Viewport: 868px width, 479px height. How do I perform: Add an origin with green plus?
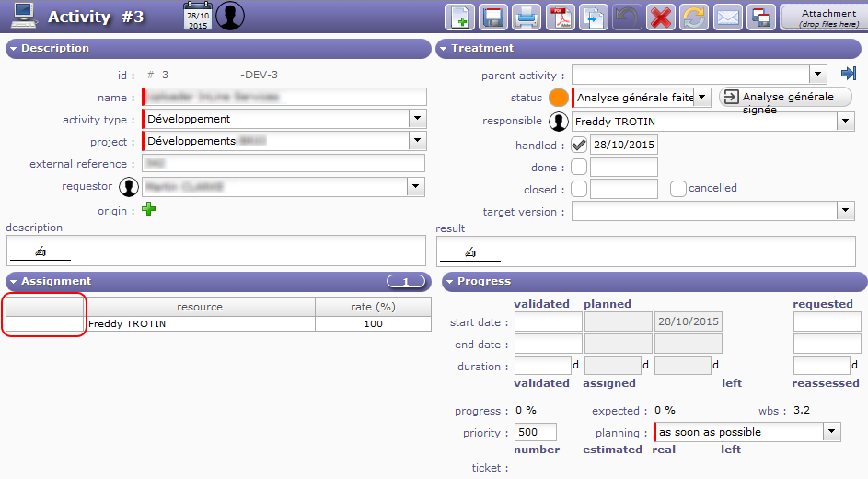pos(148,210)
